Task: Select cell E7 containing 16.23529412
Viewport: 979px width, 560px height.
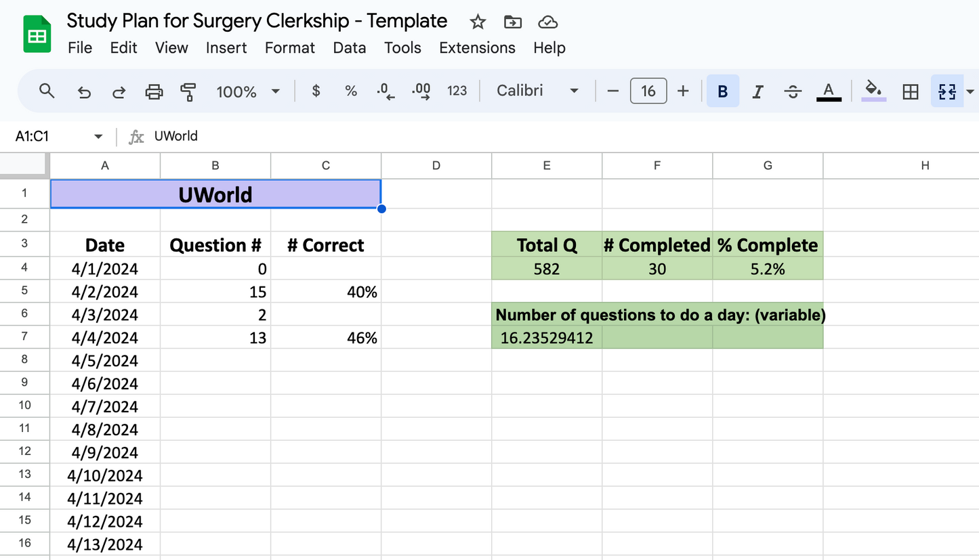Action: 546,338
